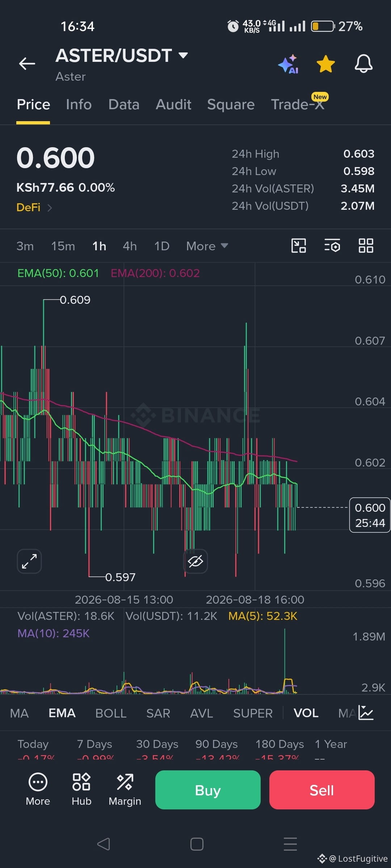The height and width of the screenshot is (868, 391).
Task: Toggle the SUPER indicator
Action: pyautogui.click(x=253, y=713)
